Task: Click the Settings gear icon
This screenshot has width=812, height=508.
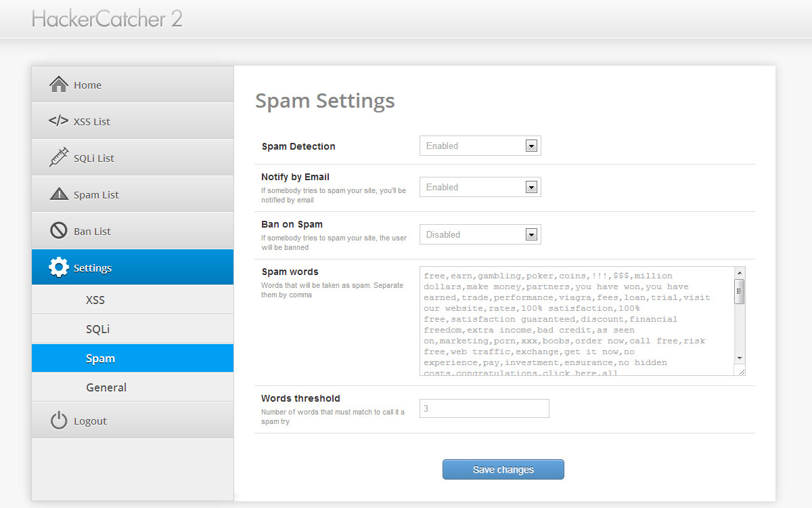Action: pyautogui.click(x=59, y=268)
